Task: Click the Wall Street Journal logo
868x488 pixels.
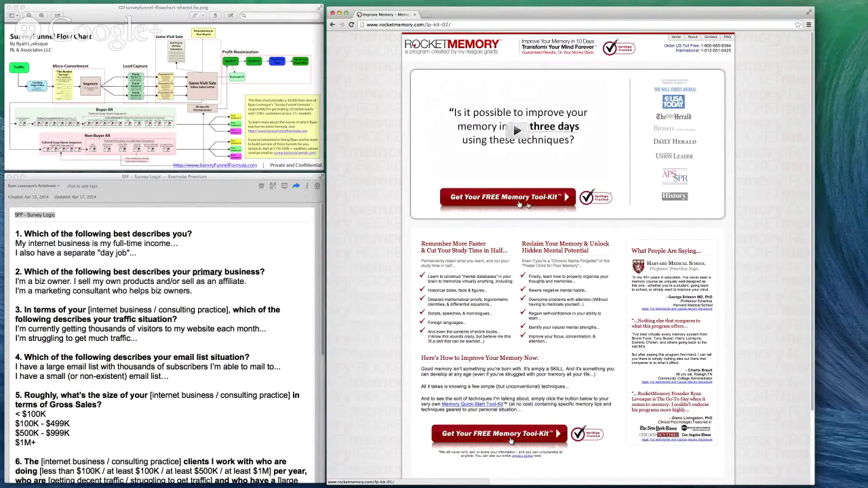Action: pyautogui.click(x=675, y=89)
